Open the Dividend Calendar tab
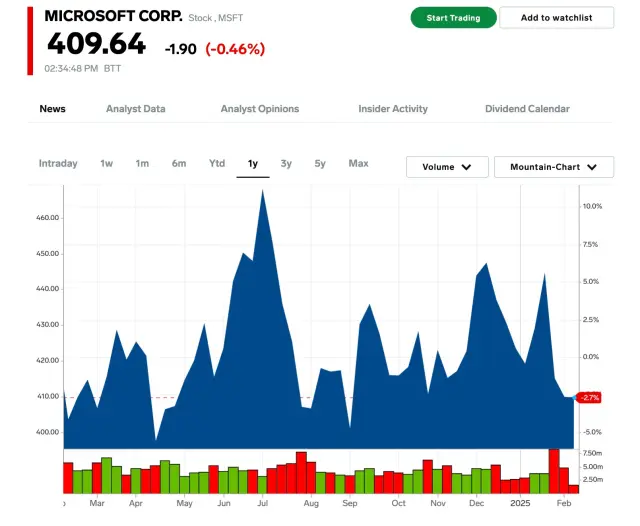640x526 pixels. (527, 109)
